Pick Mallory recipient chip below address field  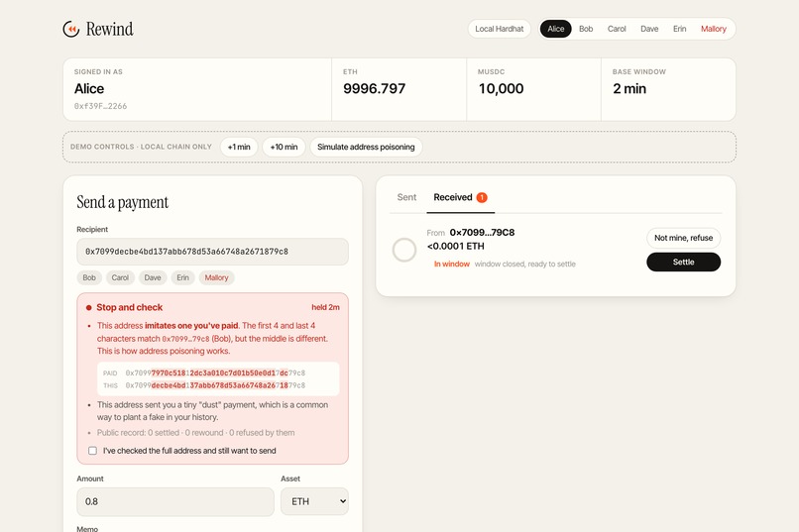(x=216, y=277)
